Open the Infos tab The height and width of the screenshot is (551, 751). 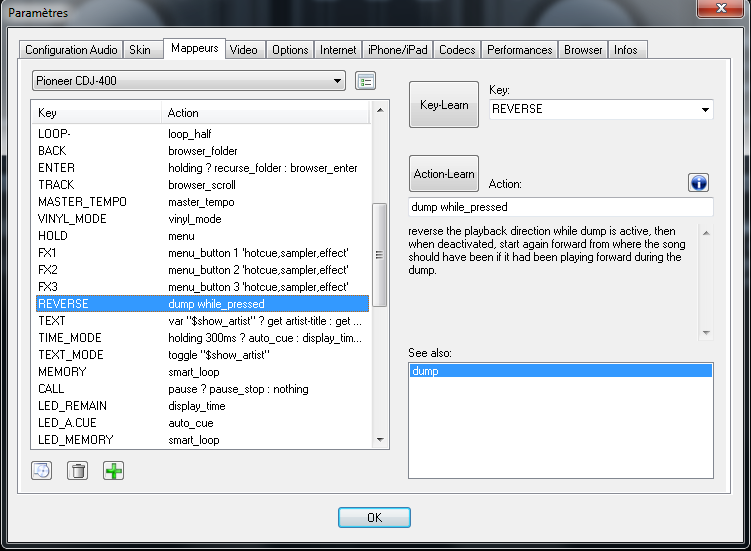pyautogui.click(x=626, y=50)
